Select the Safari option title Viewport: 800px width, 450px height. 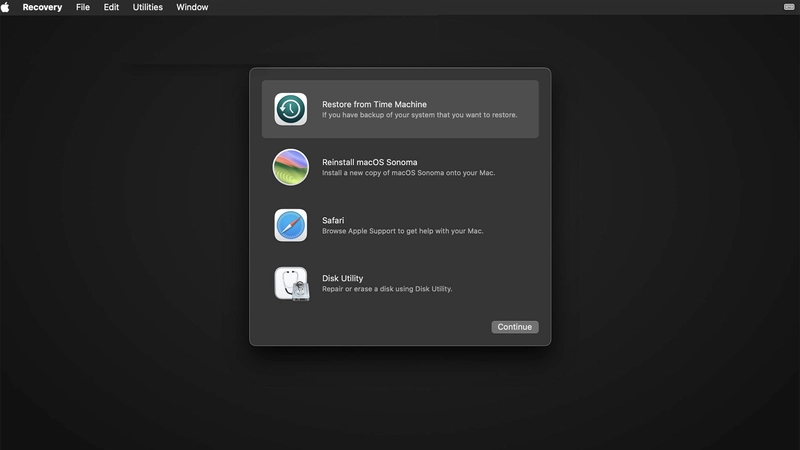333,220
